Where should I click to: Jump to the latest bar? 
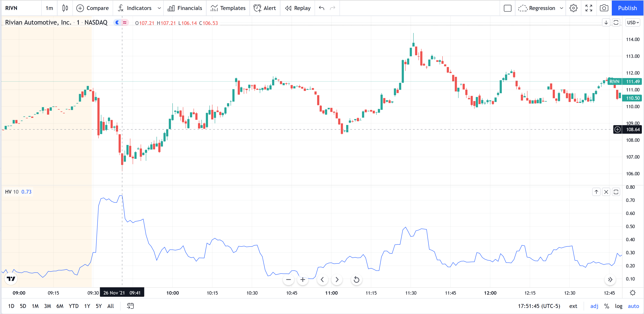610,279
